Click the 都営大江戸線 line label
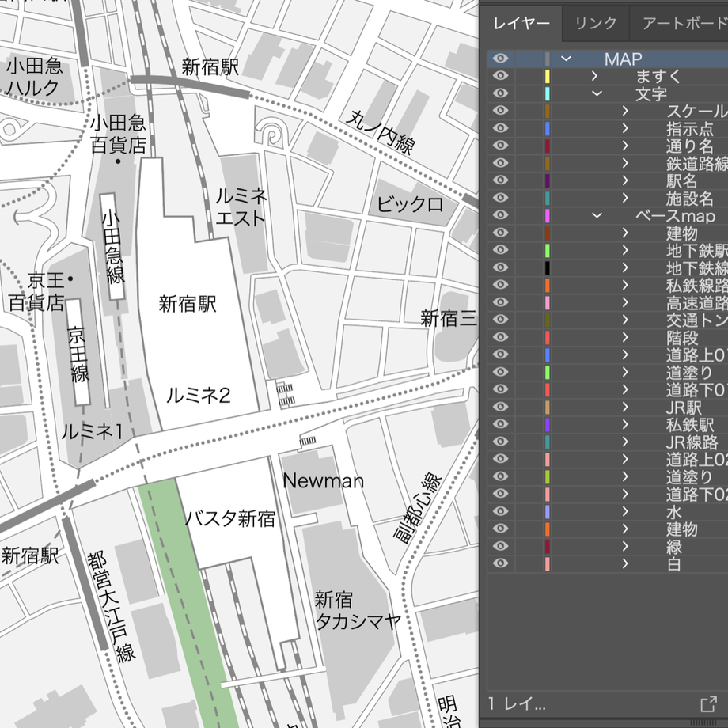Screen dimensions: 728x728 click(112, 605)
